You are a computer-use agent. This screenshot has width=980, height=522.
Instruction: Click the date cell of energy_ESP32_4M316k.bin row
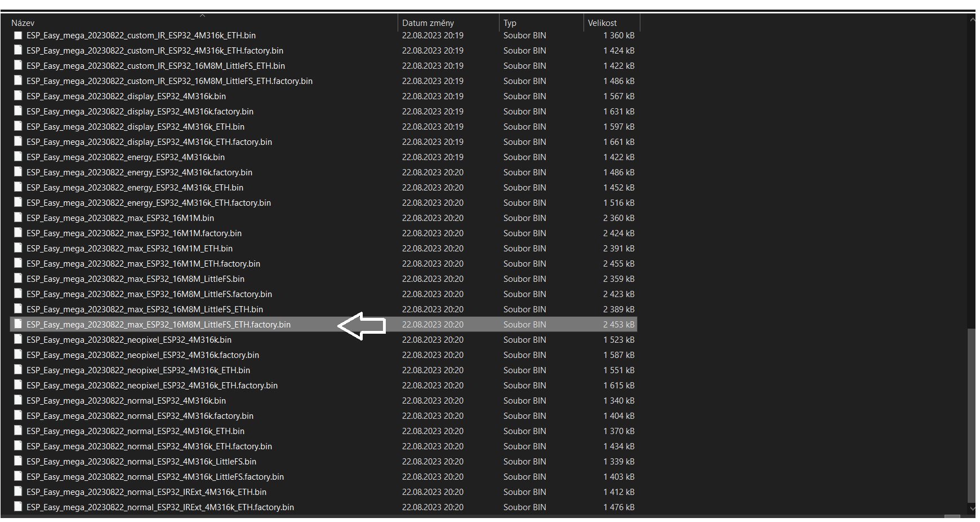pyautogui.click(x=433, y=157)
